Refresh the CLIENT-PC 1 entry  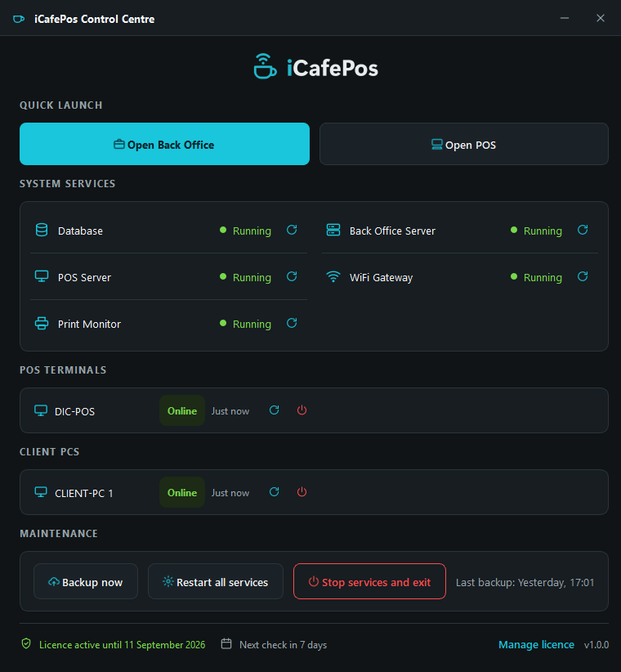coord(274,492)
